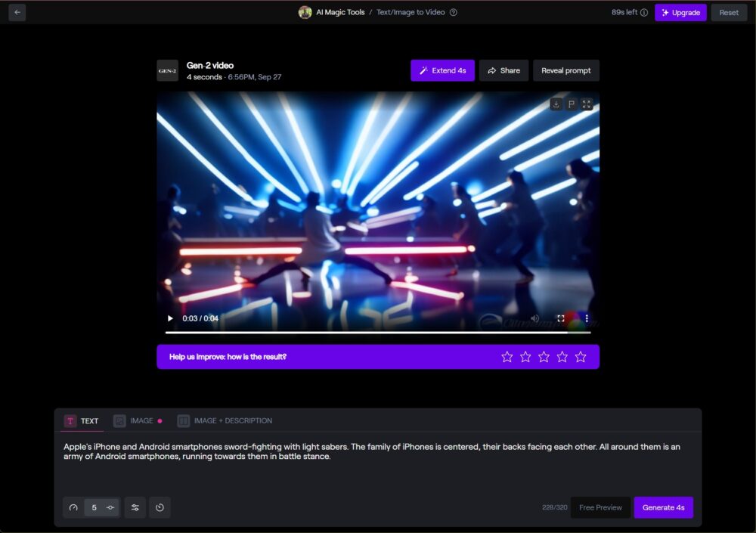756x533 pixels.
Task: Select the fourth rating star in the feedback bar
Action: 562,356
